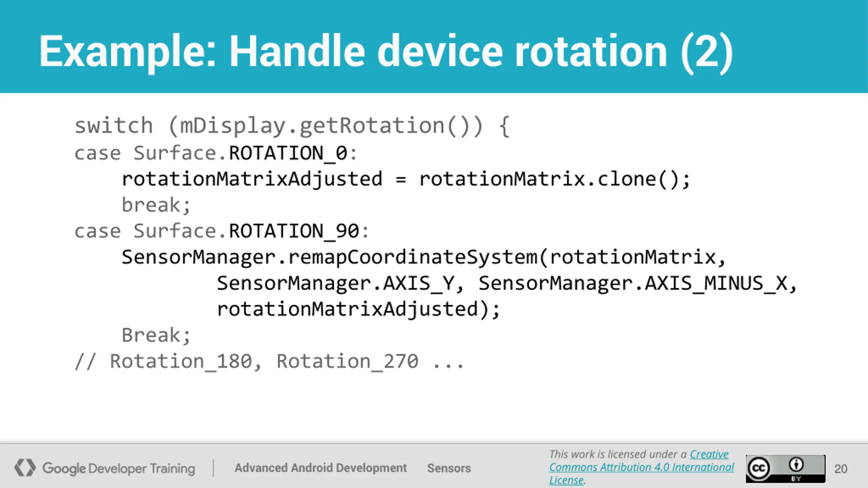Click 'This work is licensed under a' text

618,454
